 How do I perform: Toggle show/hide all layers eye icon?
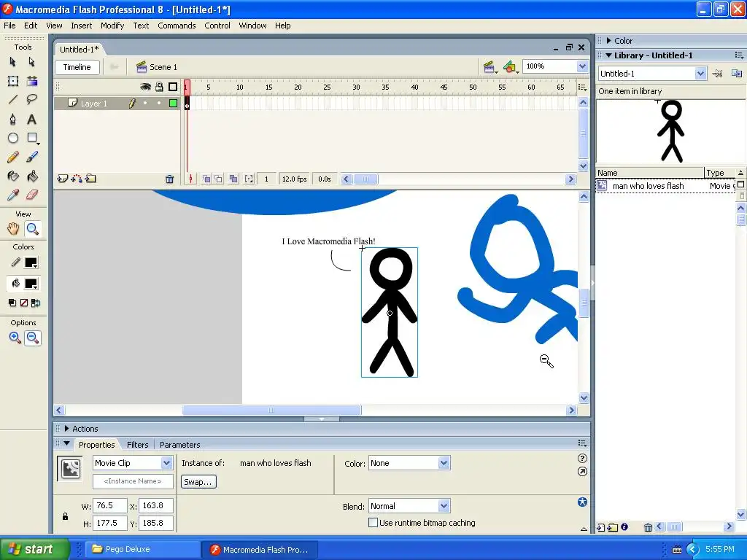point(145,87)
